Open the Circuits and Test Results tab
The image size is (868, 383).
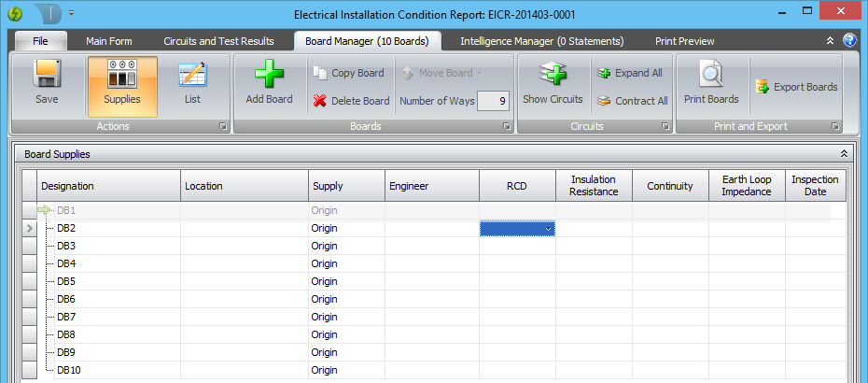[x=218, y=41]
